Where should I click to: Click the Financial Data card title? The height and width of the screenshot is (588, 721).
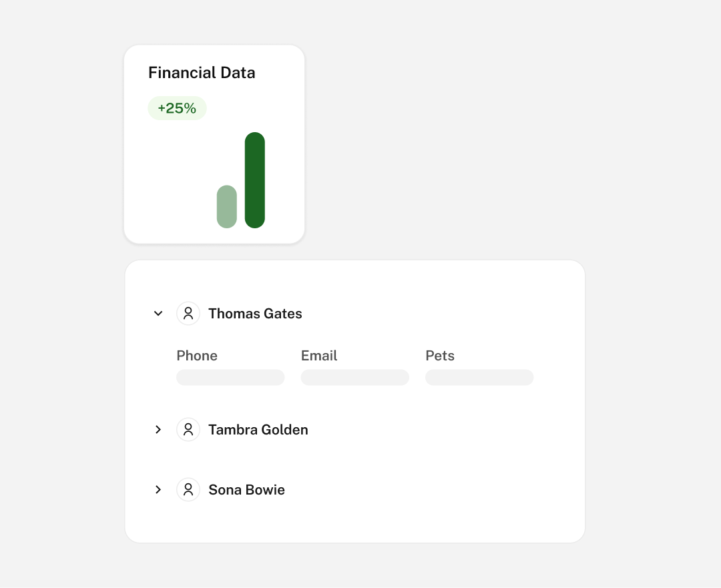(x=202, y=73)
